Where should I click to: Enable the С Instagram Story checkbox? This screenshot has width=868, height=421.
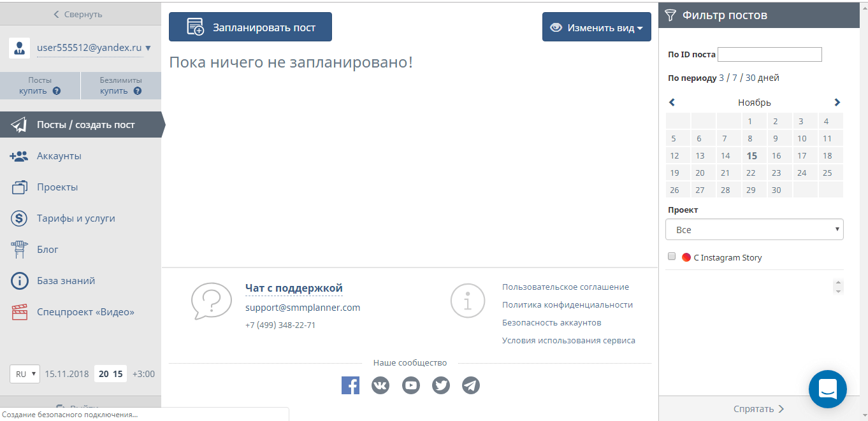tap(672, 257)
